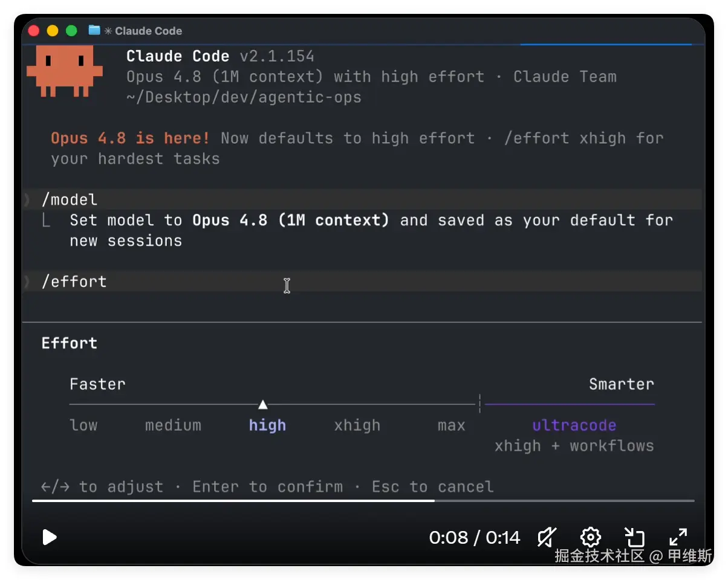This screenshot has height=580, width=728.
Task: Maximize the window with green button
Action: [71, 31]
